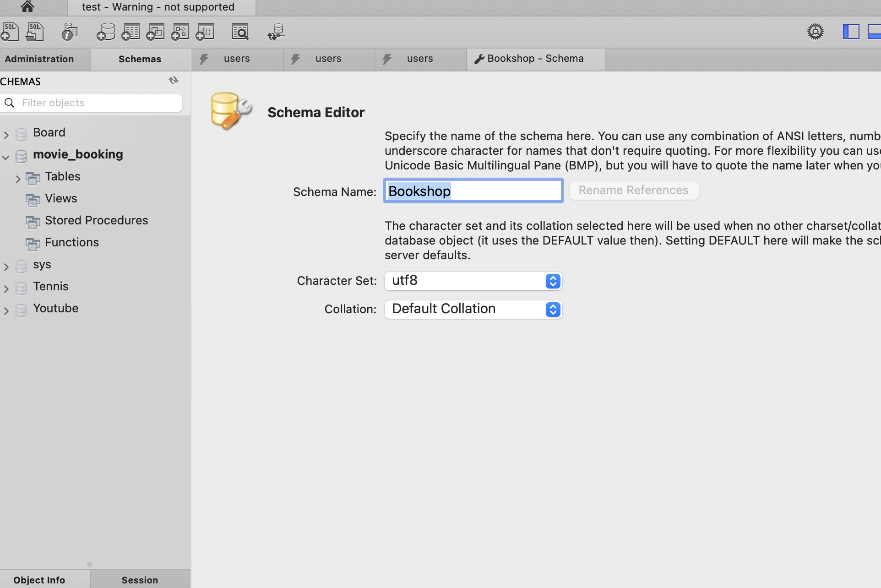Click the create new function icon
The width and height of the screenshot is (881, 588).
[205, 32]
